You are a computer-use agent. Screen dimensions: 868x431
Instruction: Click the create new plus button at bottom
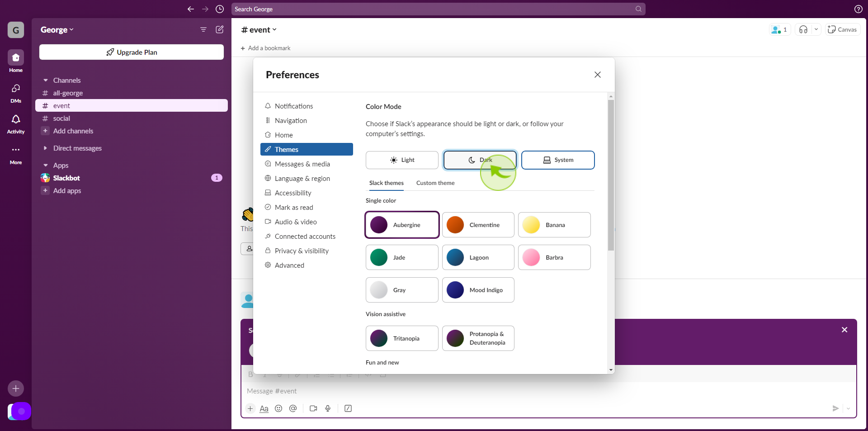pyautogui.click(x=16, y=388)
